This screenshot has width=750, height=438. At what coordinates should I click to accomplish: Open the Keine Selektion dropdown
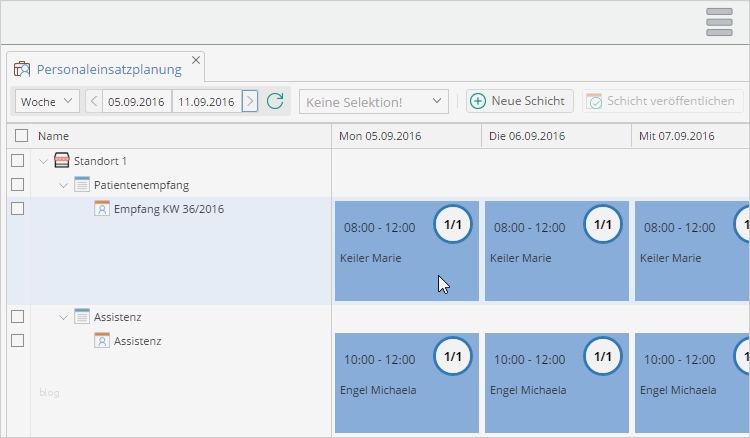pyautogui.click(x=373, y=101)
